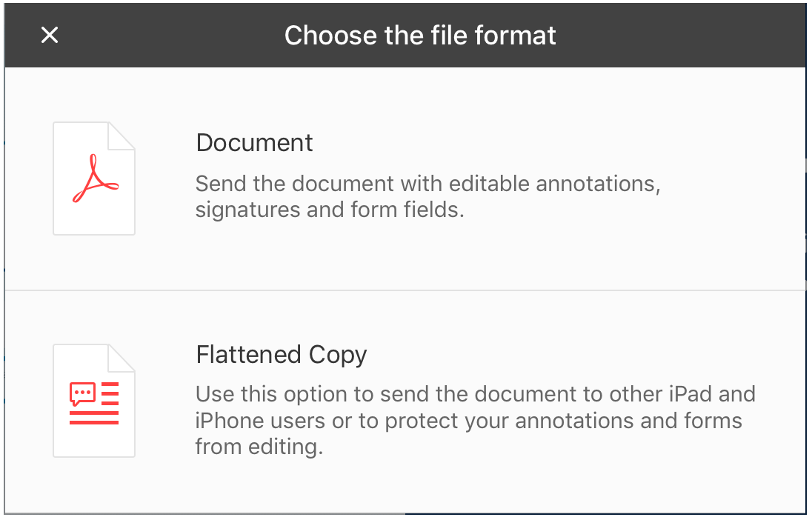Image resolution: width=812 pixels, height=520 pixels.
Task: Click the "Choose the file format" title
Action: 420,35
